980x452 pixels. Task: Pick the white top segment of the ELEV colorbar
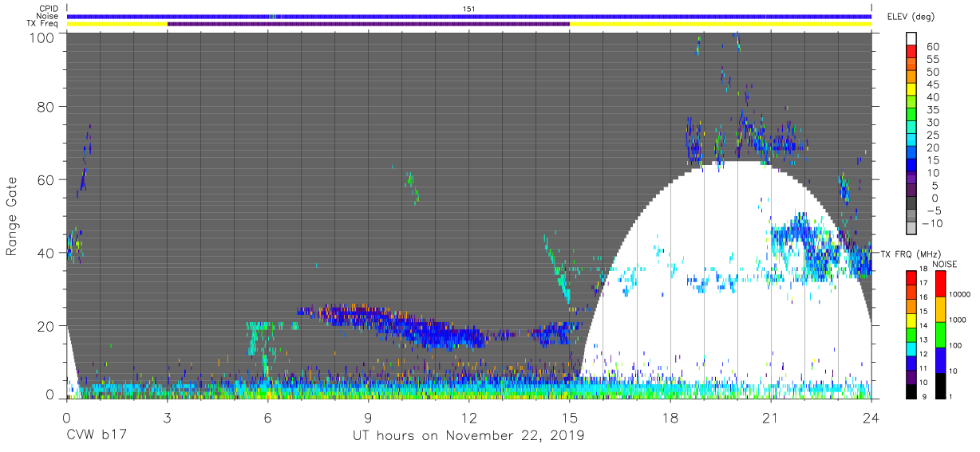click(x=913, y=38)
